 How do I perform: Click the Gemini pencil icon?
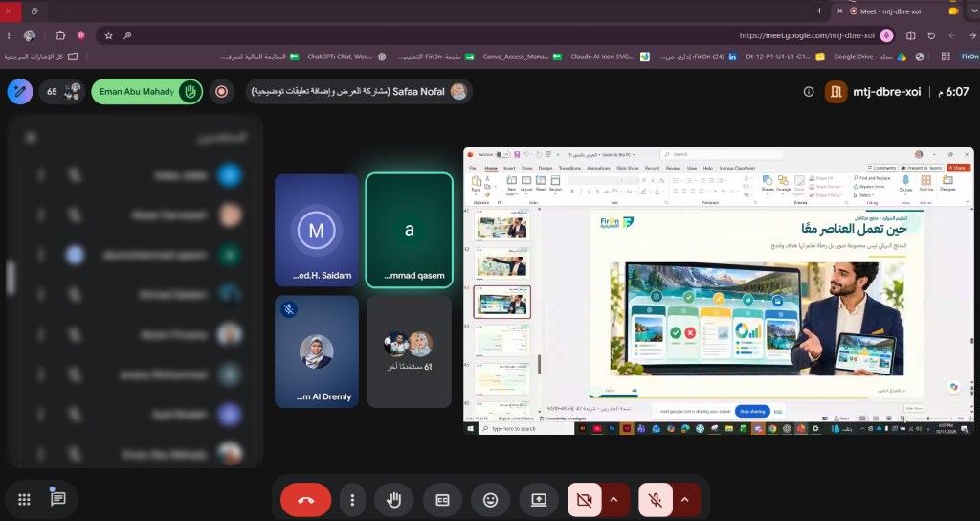[20, 91]
